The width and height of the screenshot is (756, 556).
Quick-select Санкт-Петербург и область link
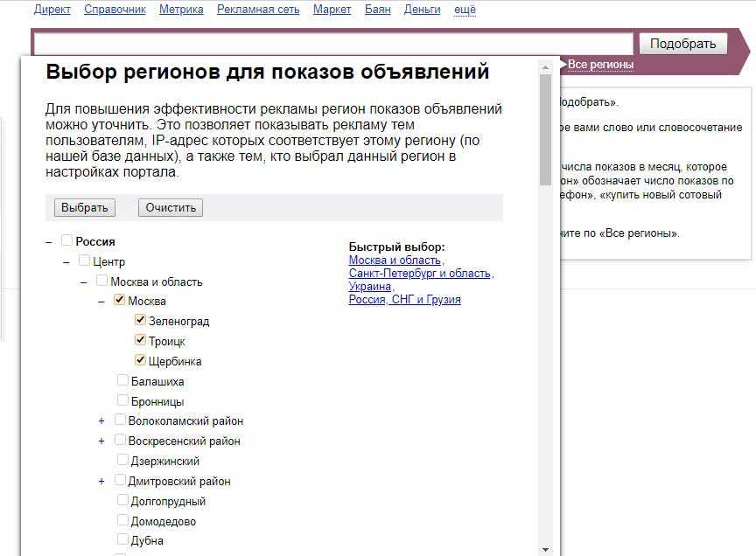[x=419, y=274]
